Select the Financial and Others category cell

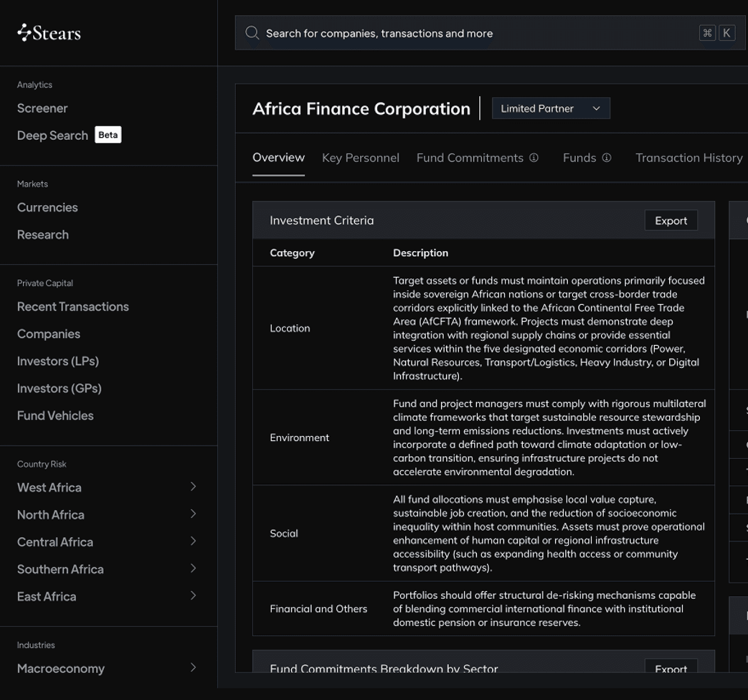click(319, 609)
